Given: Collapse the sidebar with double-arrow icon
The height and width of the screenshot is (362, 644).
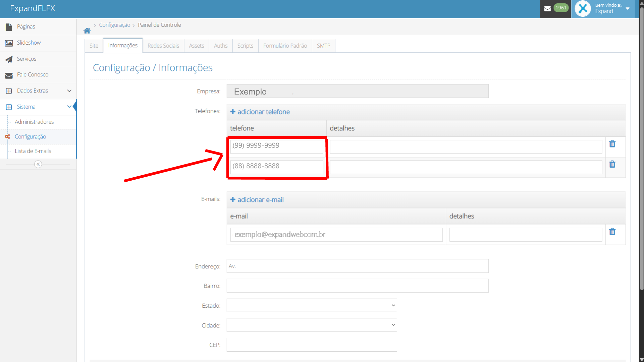Looking at the screenshot, I should point(38,164).
